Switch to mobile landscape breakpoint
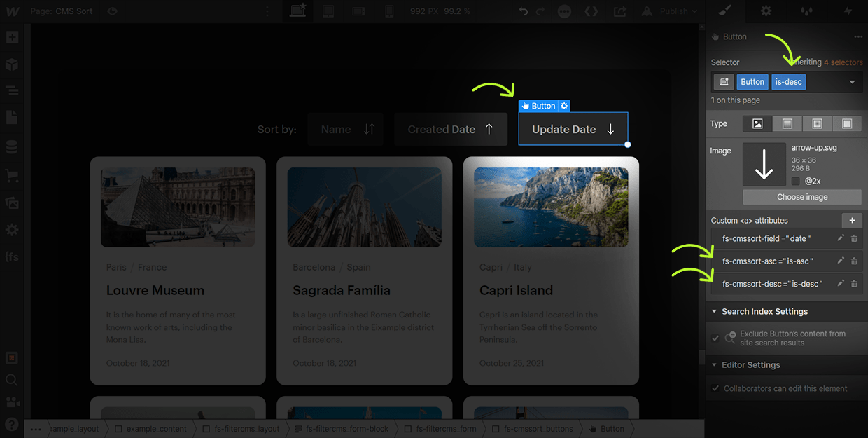This screenshot has height=438, width=868. click(x=358, y=11)
